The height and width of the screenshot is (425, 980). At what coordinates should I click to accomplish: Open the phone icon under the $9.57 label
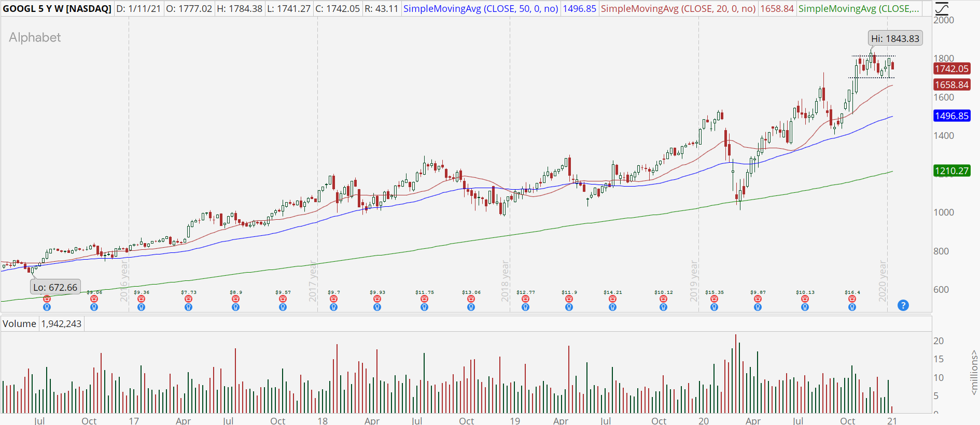tap(283, 299)
